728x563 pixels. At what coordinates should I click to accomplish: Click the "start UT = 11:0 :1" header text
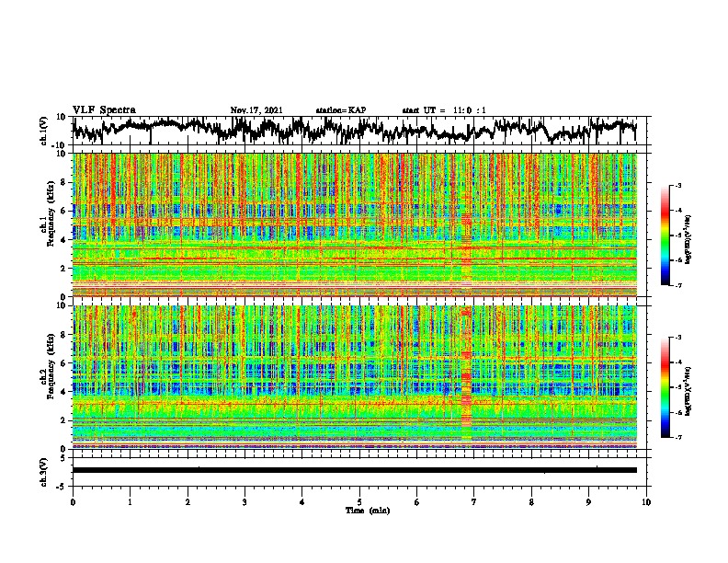(444, 110)
